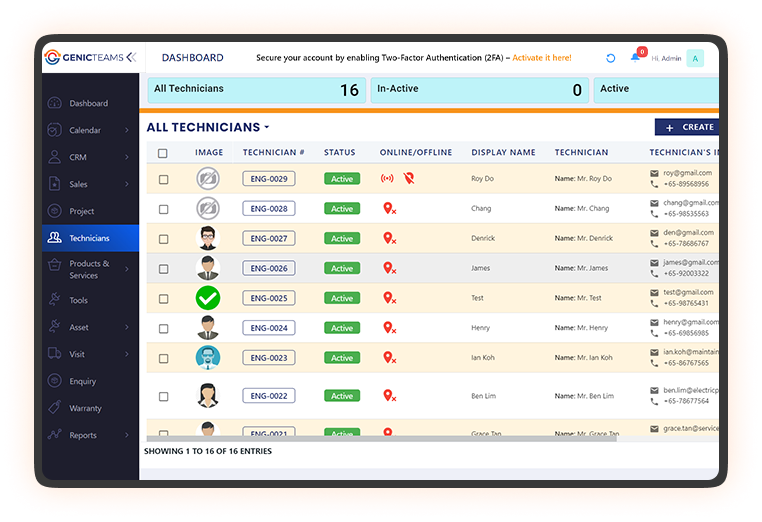This screenshot has height=522, width=762.
Task: Click Chang's offline location pin icon
Action: 389,209
